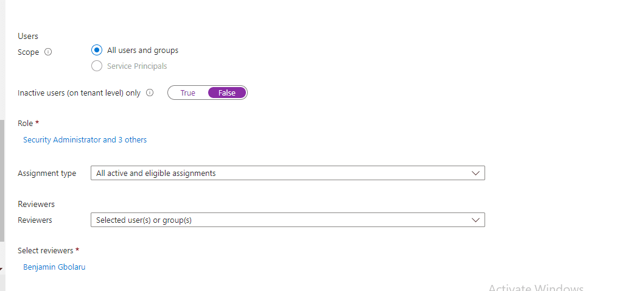Click the chevron arrow in Assignment type box
644x291 pixels.
pos(476,174)
